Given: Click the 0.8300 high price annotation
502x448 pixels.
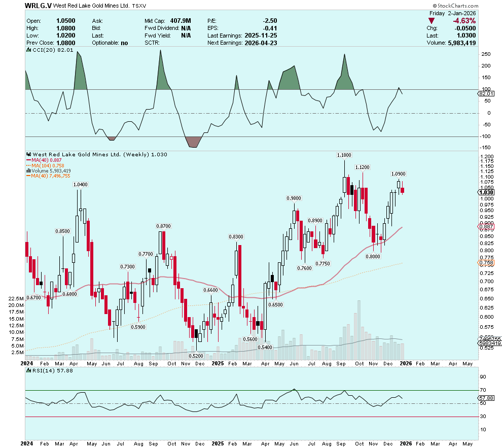Looking at the screenshot, I should (236, 236).
